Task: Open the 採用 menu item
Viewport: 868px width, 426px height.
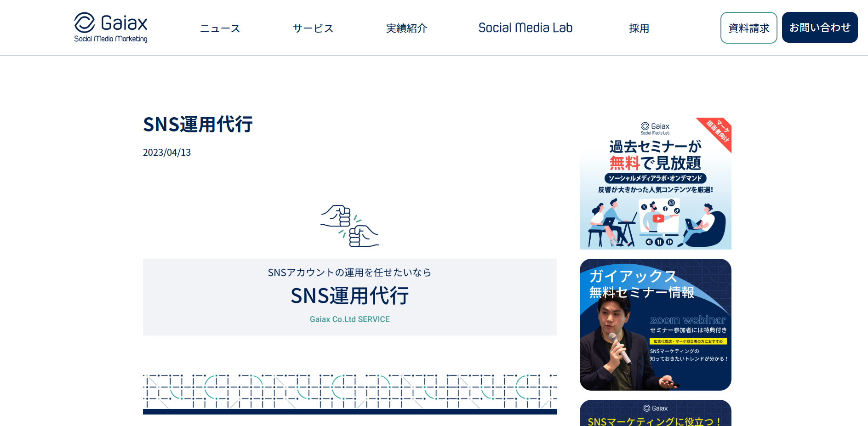Action: coord(639,28)
